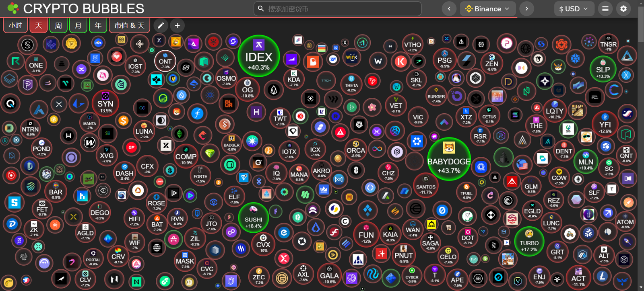Select the BABYDOGE bubble
This screenshot has width=644, height=291.
coord(449,159)
